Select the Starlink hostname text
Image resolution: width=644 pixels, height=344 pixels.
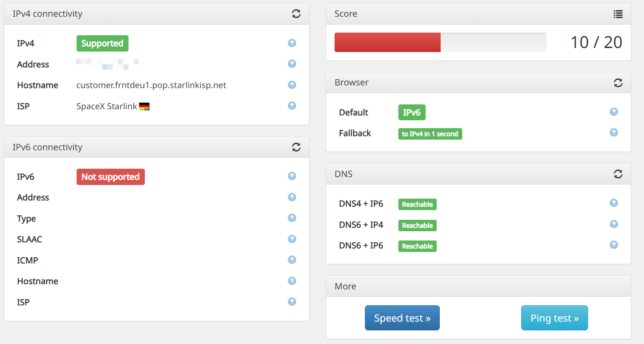pyautogui.click(x=151, y=85)
